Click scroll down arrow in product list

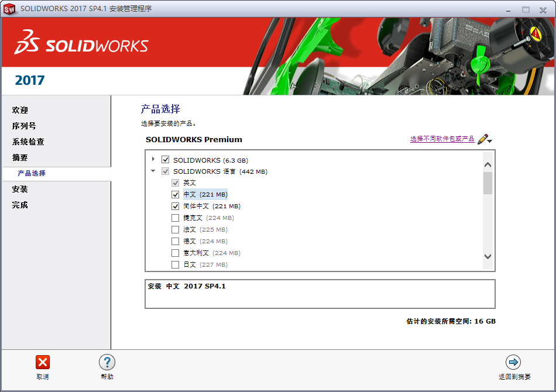point(488,256)
